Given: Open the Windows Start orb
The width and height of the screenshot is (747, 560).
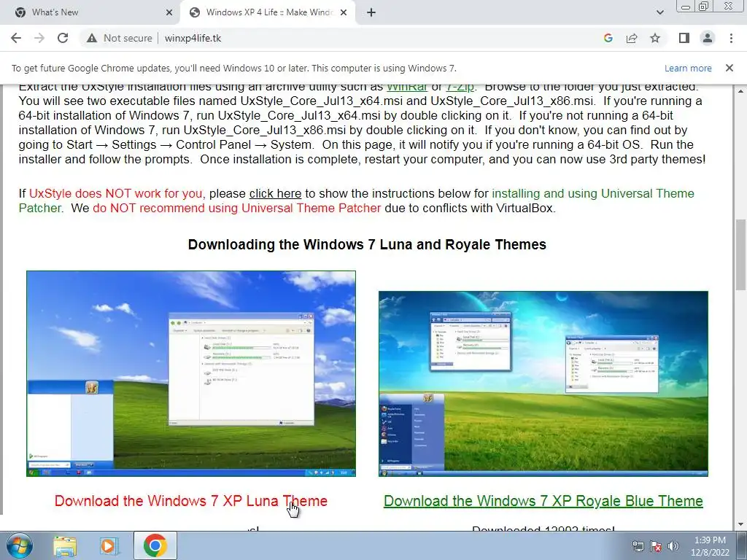Looking at the screenshot, I should click(20, 545).
